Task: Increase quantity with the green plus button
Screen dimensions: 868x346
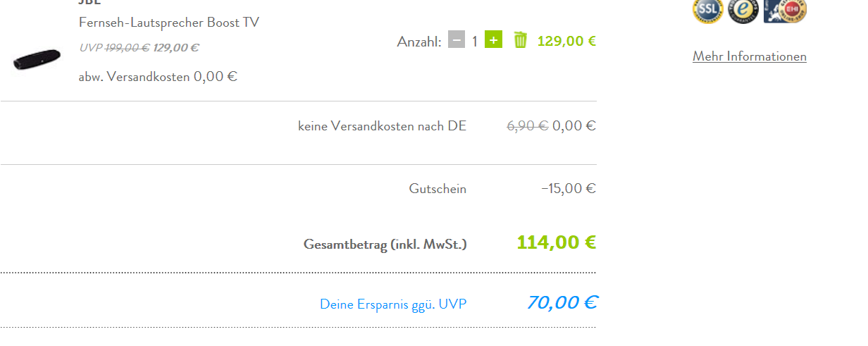Action: 494,40
